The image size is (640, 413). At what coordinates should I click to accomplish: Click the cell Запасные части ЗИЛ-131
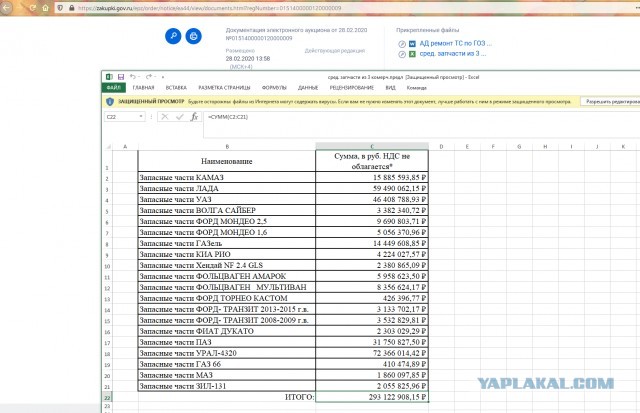(x=227, y=386)
